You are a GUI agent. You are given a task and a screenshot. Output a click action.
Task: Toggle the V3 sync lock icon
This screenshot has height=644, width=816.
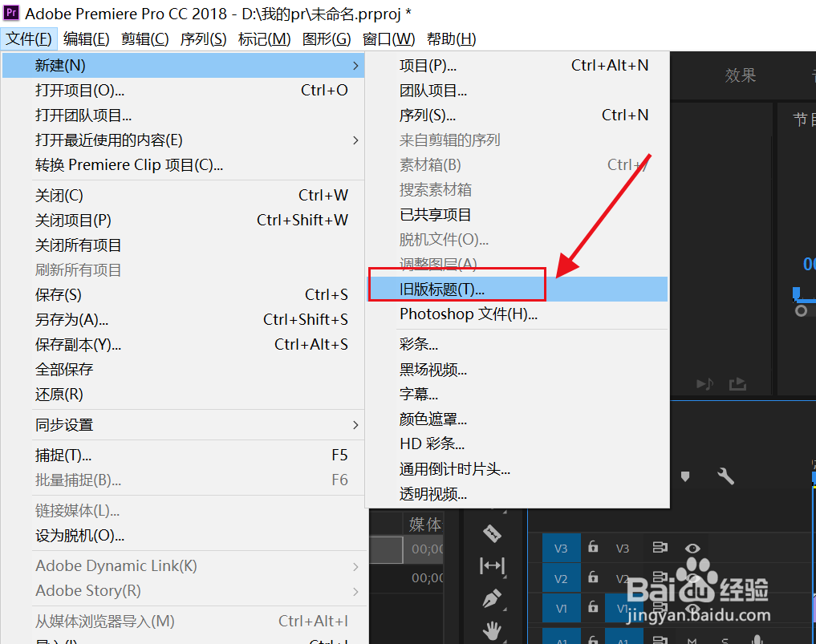pos(660,547)
